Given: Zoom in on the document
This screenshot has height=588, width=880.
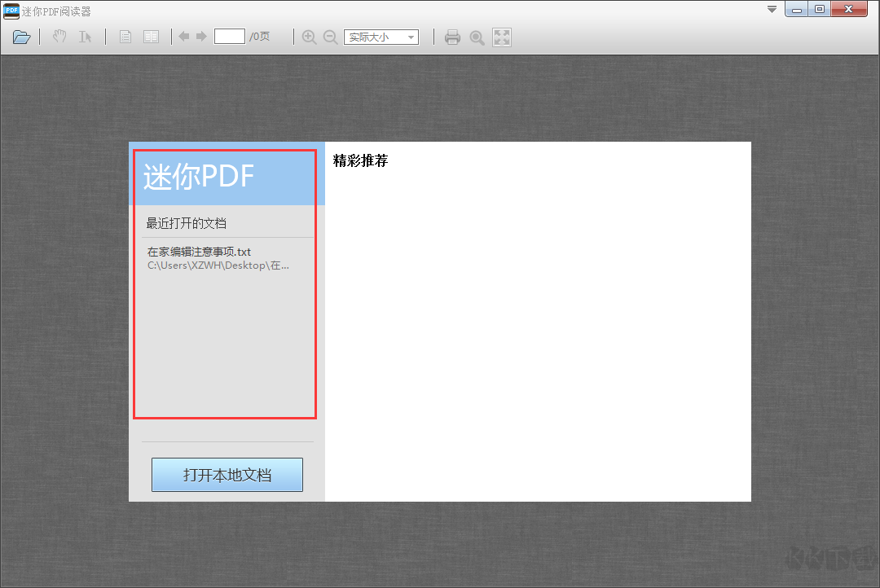Looking at the screenshot, I should click(309, 36).
